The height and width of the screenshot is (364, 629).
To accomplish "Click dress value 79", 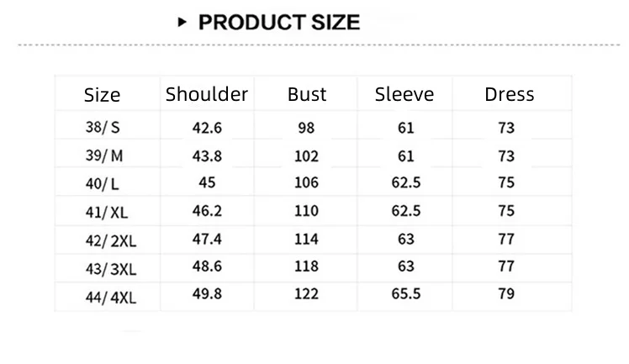I will point(506,294).
